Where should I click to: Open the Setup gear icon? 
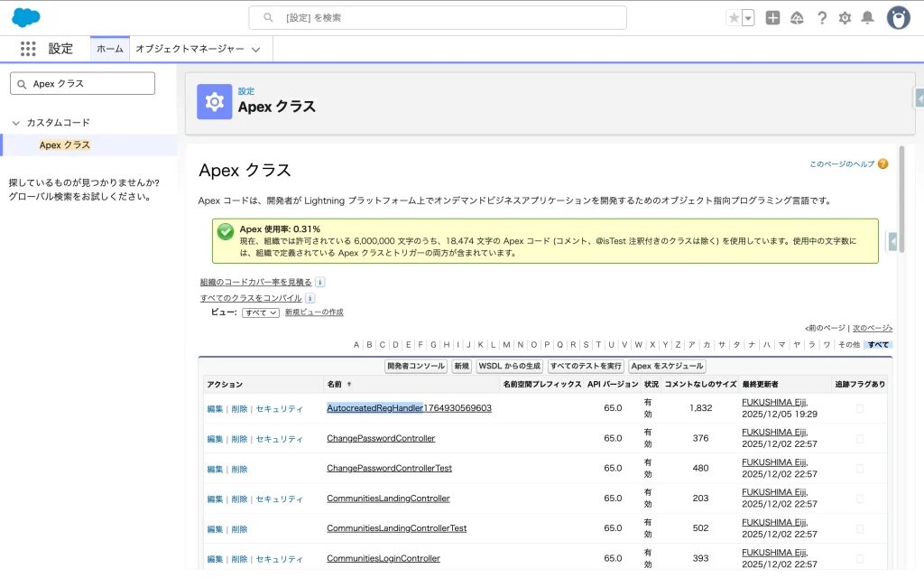pos(845,18)
